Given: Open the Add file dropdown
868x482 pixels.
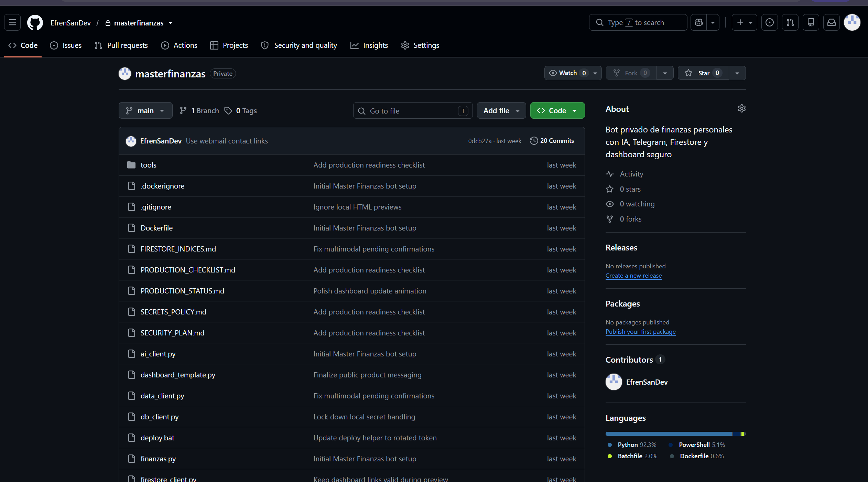Looking at the screenshot, I should 501,111.
